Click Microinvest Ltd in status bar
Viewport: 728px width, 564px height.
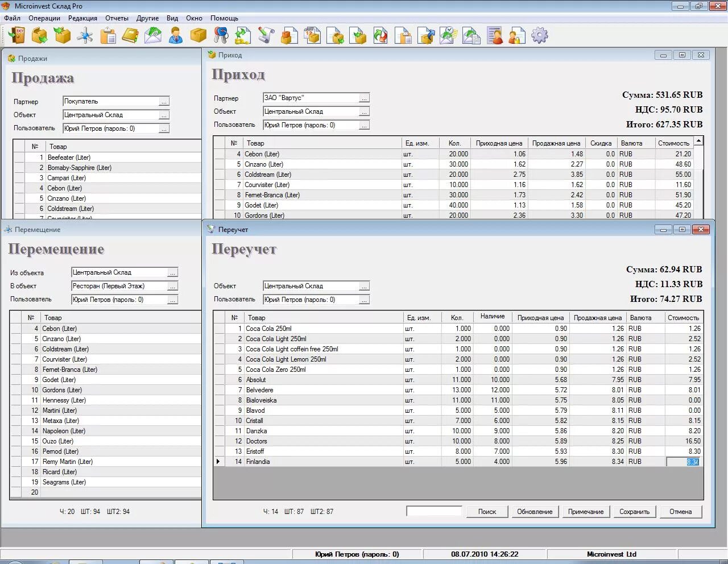pyautogui.click(x=611, y=554)
